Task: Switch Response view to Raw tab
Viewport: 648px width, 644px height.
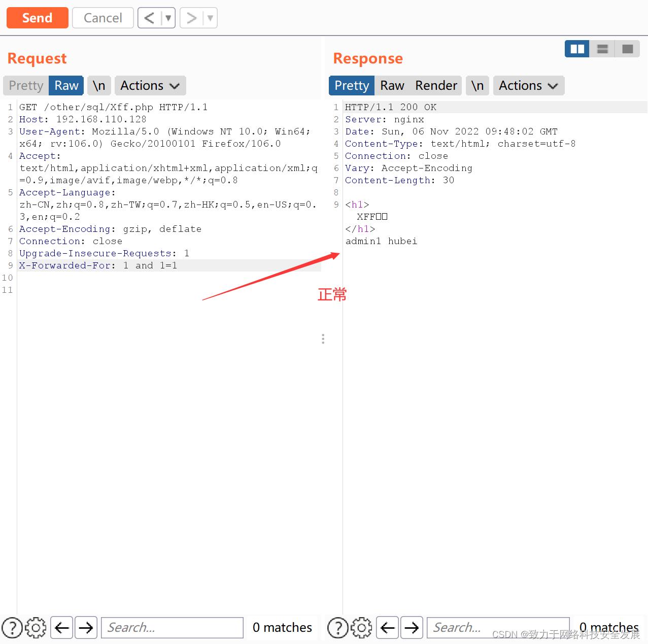Action: click(x=392, y=85)
